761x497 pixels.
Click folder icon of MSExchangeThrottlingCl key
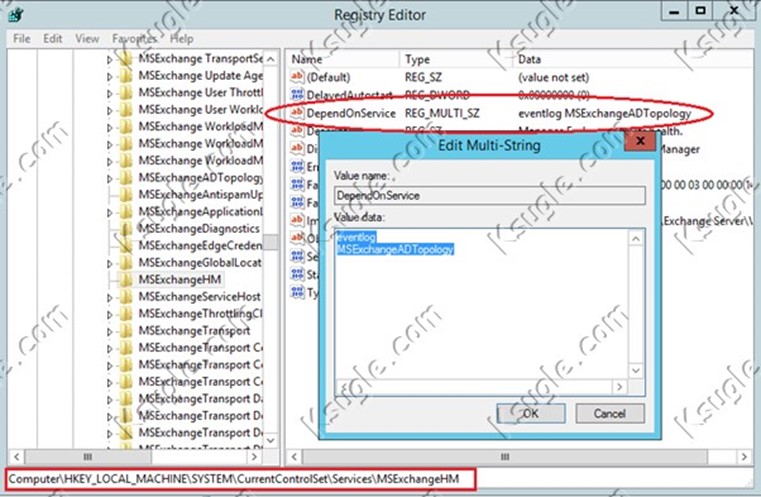126,314
